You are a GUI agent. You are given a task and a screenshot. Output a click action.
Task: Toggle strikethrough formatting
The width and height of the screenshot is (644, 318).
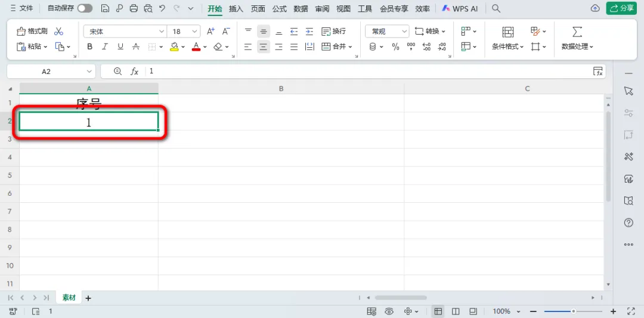click(x=136, y=47)
